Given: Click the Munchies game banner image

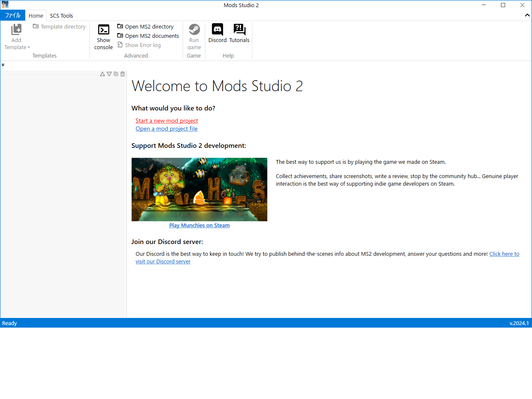Looking at the screenshot, I should click(x=199, y=189).
